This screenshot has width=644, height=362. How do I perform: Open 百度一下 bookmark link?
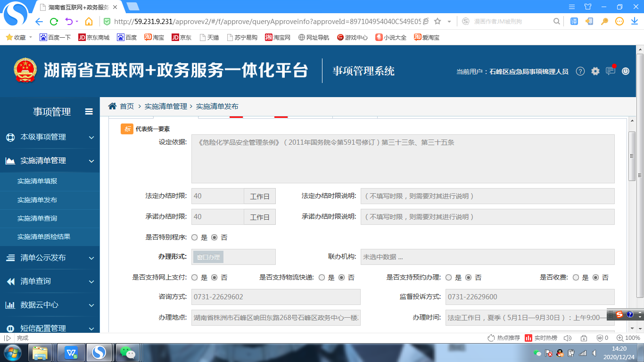pyautogui.click(x=56, y=37)
